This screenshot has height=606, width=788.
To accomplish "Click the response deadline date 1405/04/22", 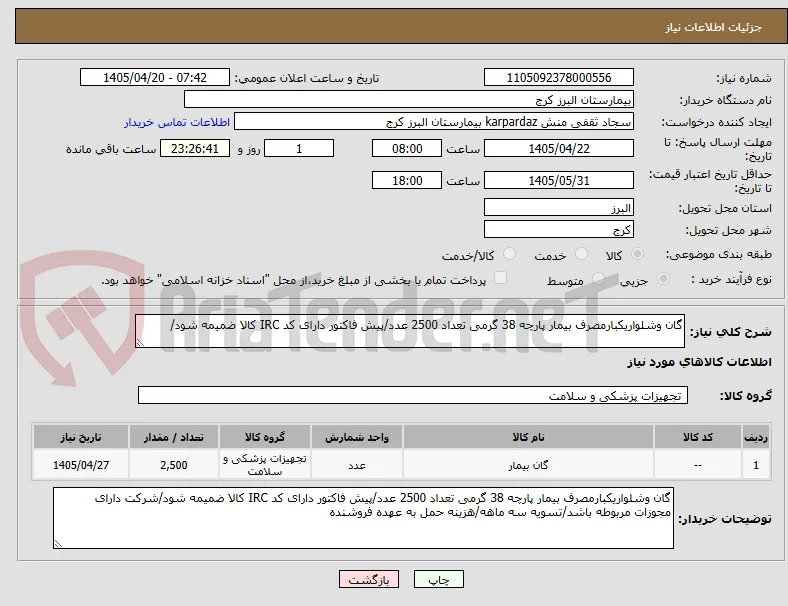I will pyautogui.click(x=559, y=148).
